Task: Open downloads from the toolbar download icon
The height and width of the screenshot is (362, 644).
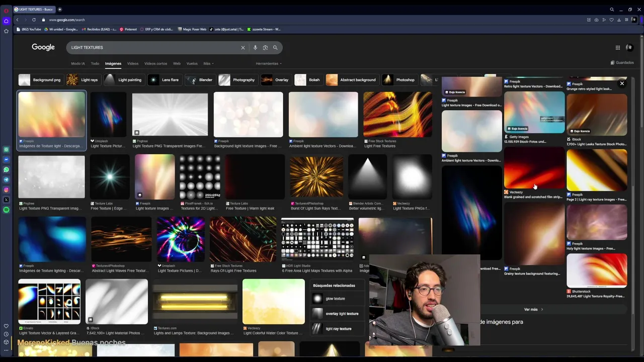Action: pyautogui.click(x=619, y=20)
